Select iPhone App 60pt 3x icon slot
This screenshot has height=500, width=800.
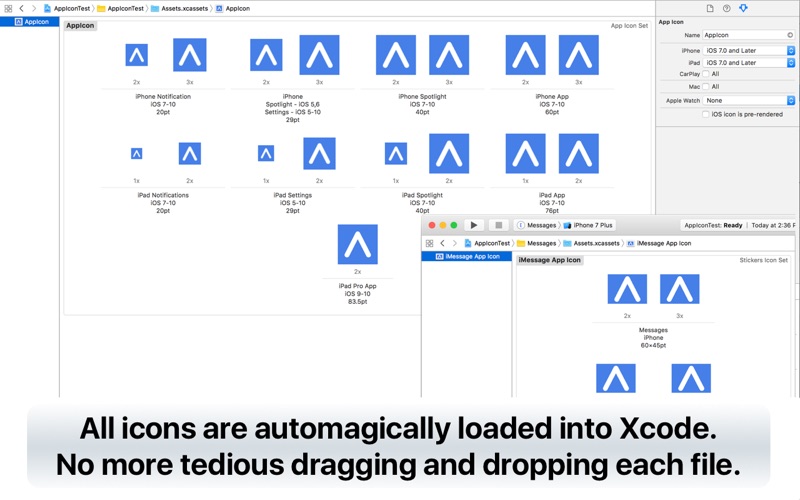[579, 55]
